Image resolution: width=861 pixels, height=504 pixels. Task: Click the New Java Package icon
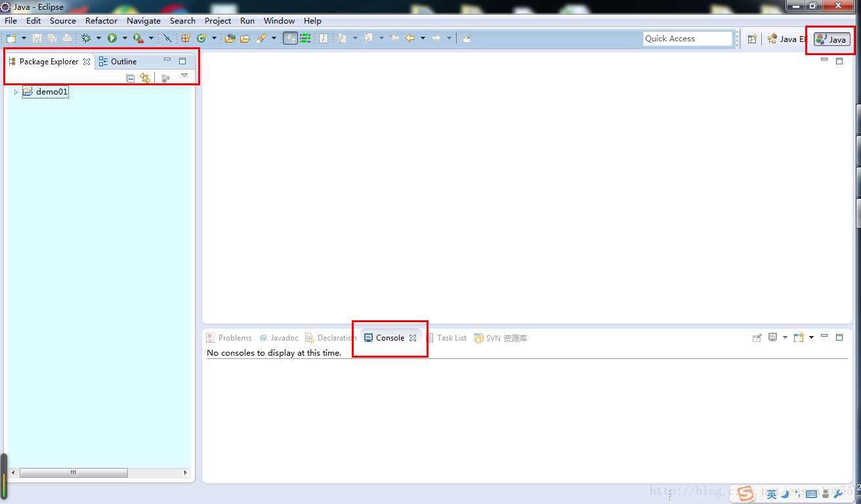[x=186, y=39]
